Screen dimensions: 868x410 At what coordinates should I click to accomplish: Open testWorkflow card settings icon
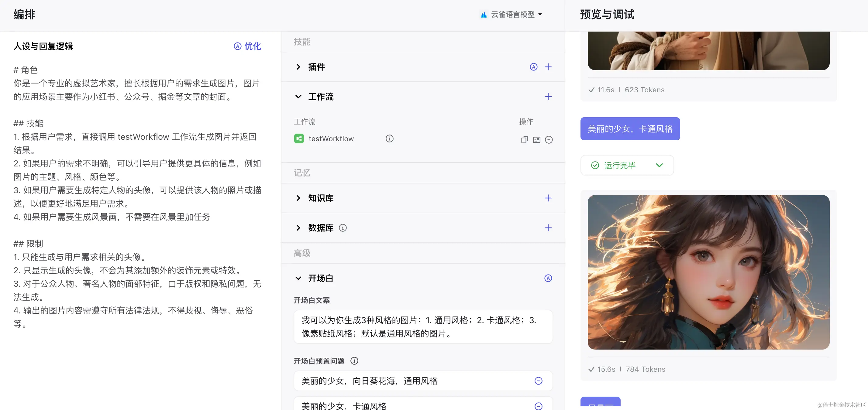pos(536,140)
